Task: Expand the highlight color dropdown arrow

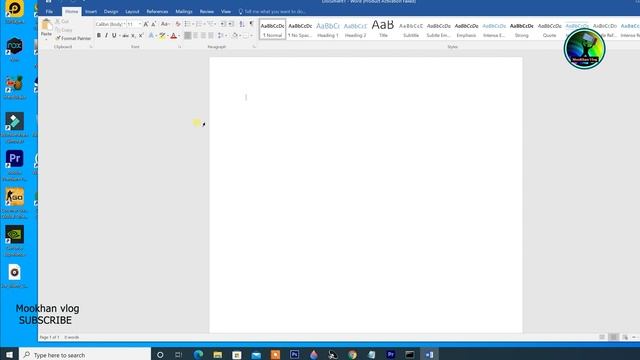Action: point(167,36)
